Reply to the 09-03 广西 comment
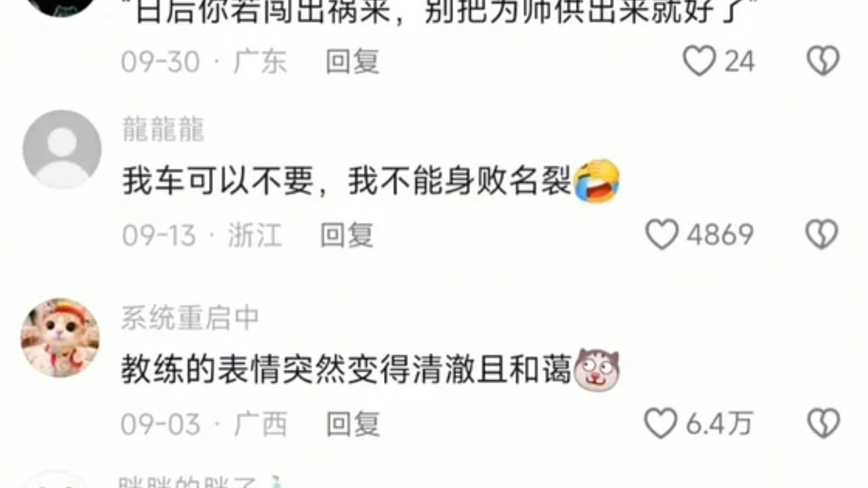This screenshot has height=488, width=868. [353, 424]
